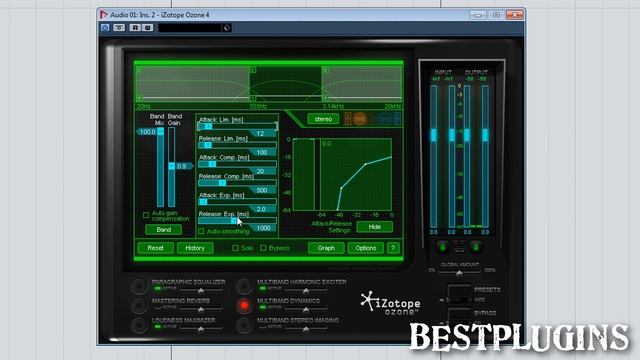640x360 pixels.
Task: Click the Attack Lim. value 12
Action: tap(260, 133)
